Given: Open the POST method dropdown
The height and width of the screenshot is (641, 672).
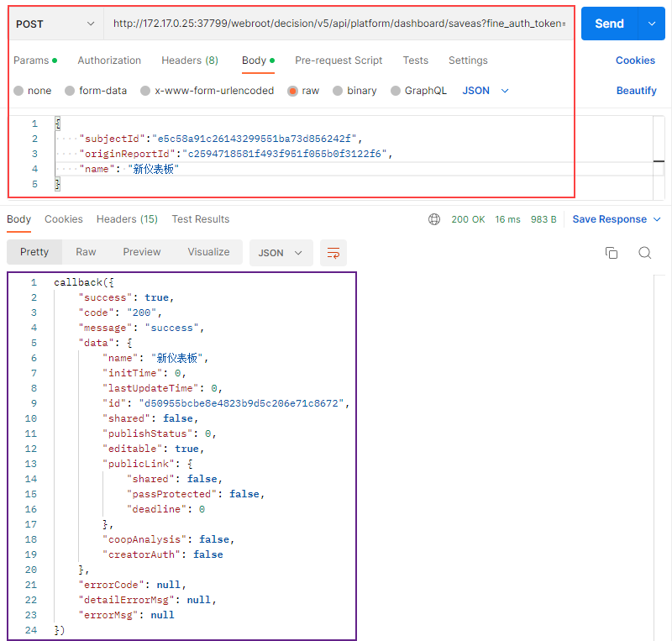Looking at the screenshot, I should (x=55, y=24).
